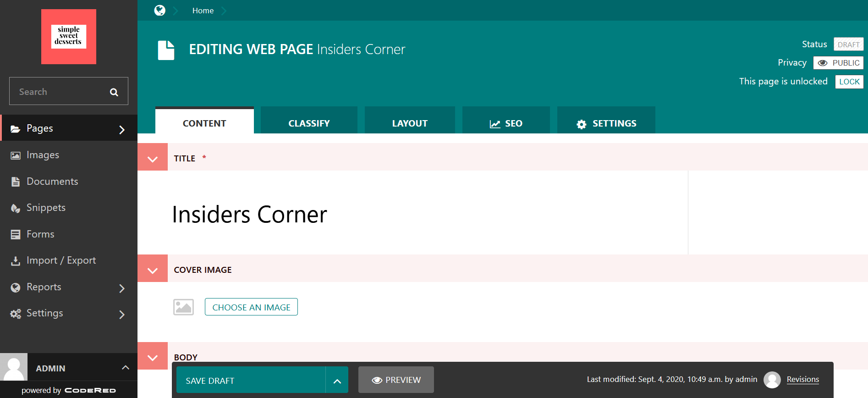The height and width of the screenshot is (398, 868).
Task: Click the cover image placeholder icon
Action: coord(183,307)
